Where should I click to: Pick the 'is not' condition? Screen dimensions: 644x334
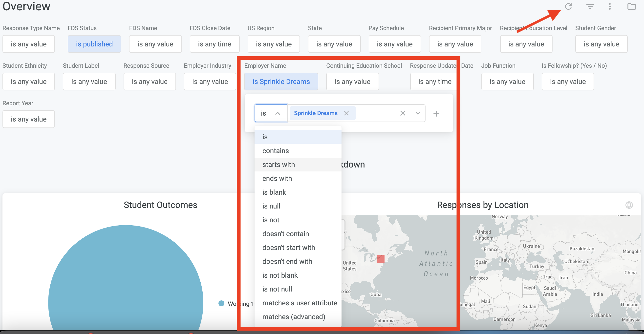(x=298, y=220)
